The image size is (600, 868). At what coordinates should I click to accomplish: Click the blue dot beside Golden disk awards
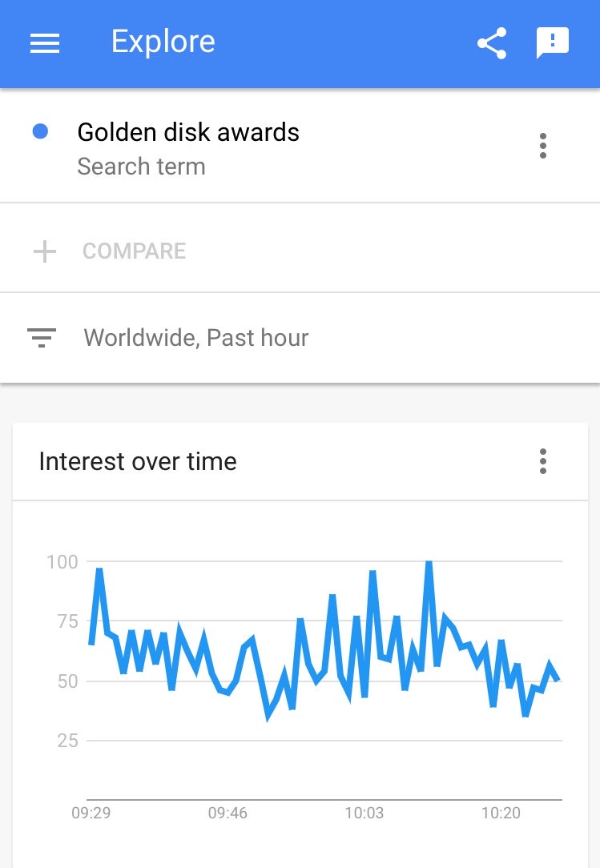pos(40,131)
